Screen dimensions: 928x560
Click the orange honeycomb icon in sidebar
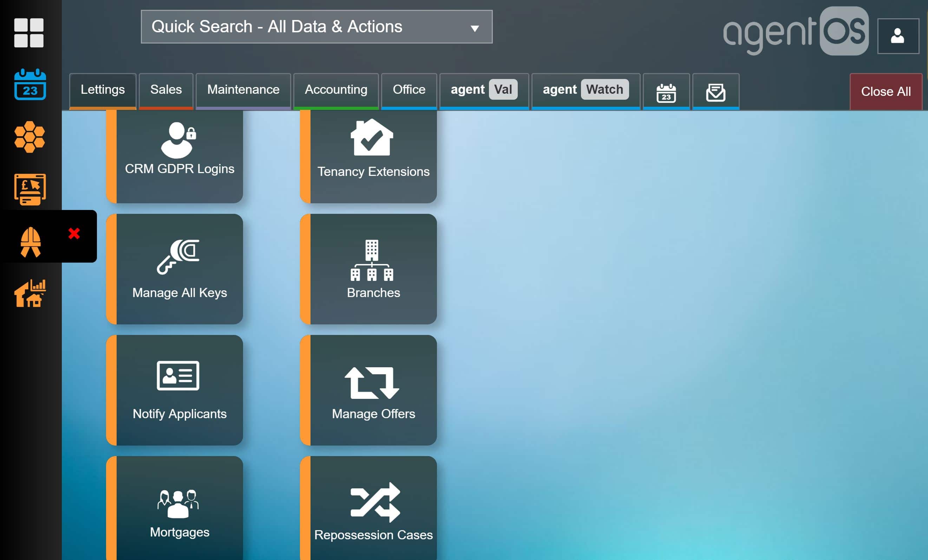point(30,137)
